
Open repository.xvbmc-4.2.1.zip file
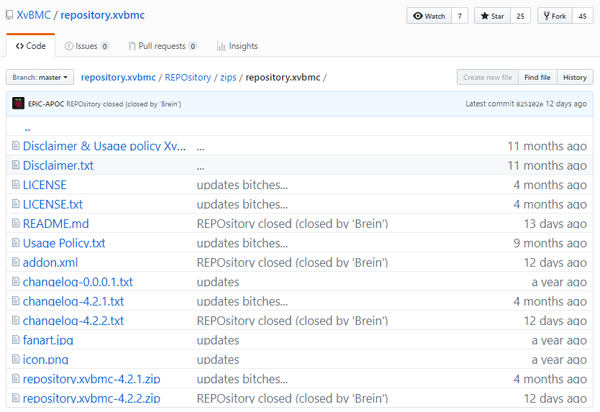[x=91, y=379]
